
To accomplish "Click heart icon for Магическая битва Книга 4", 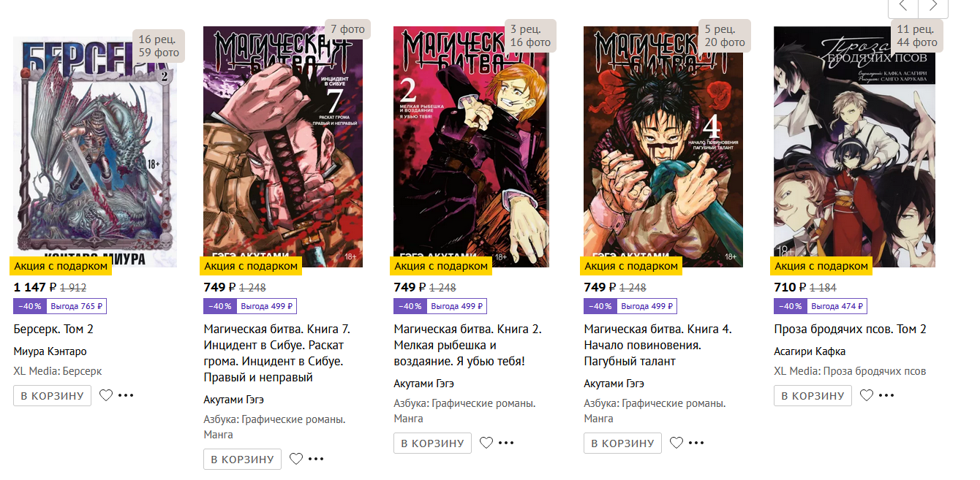I will point(676,443).
